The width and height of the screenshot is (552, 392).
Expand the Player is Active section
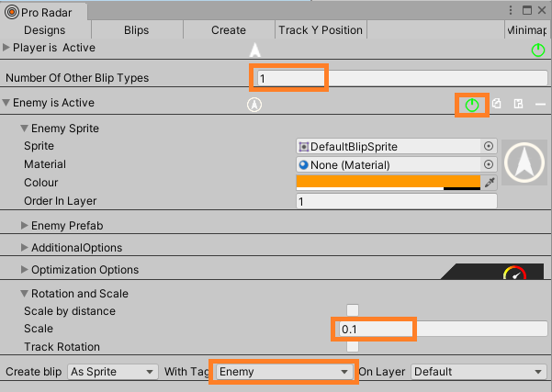[x=6, y=48]
